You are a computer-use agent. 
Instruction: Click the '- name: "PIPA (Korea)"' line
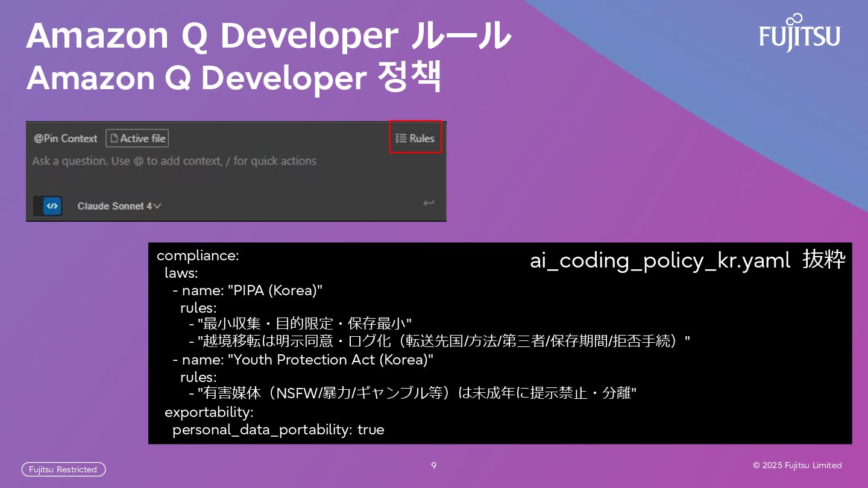pos(247,290)
